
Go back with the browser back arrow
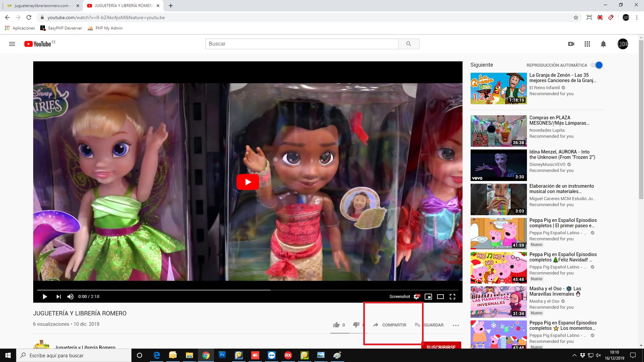[7, 17]
